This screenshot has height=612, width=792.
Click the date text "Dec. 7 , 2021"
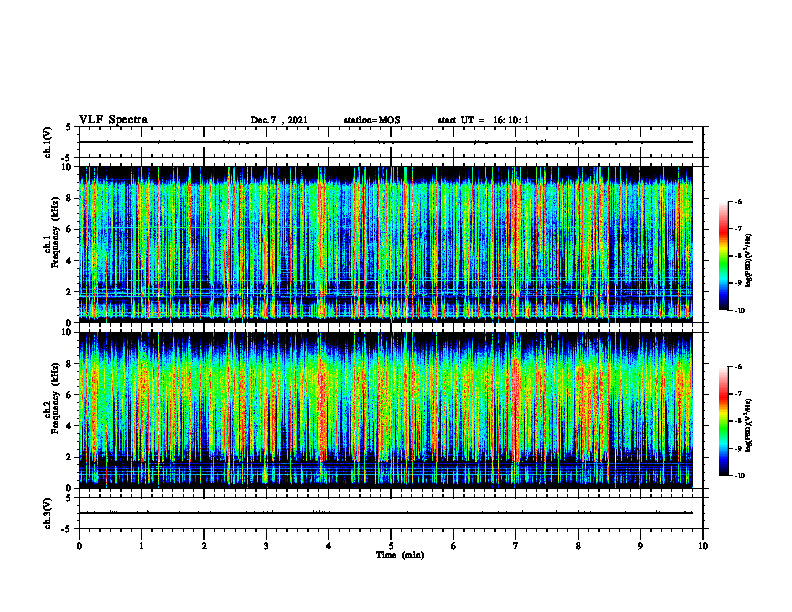point(279,120)
